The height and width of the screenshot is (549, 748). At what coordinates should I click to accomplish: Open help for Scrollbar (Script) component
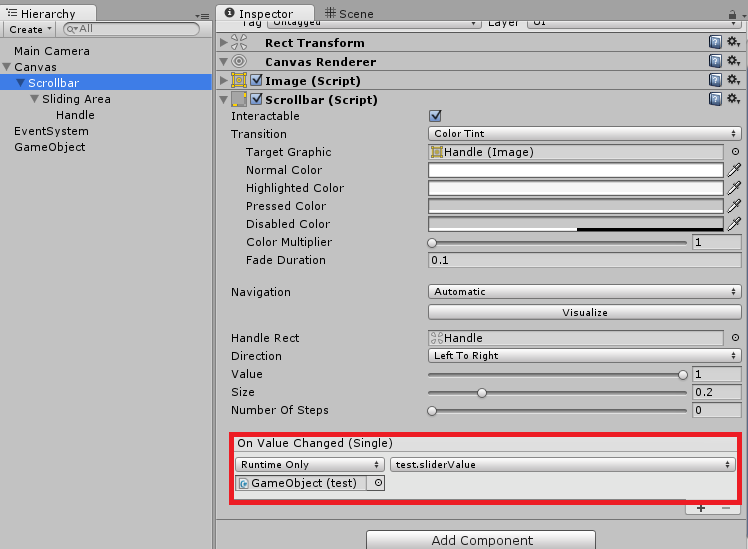point(715,99)
